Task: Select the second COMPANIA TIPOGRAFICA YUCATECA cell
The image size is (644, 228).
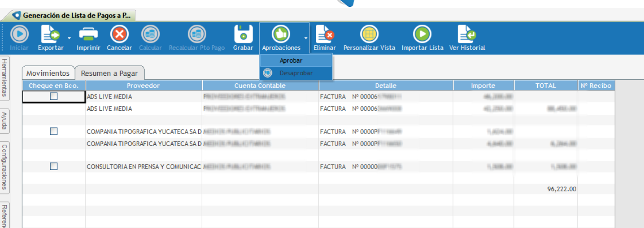Action: (143, 144)
